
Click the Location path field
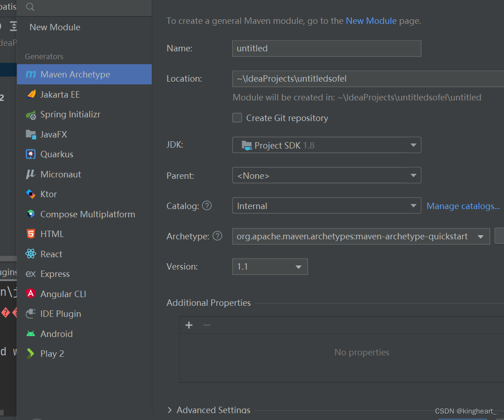pos(368,79)
